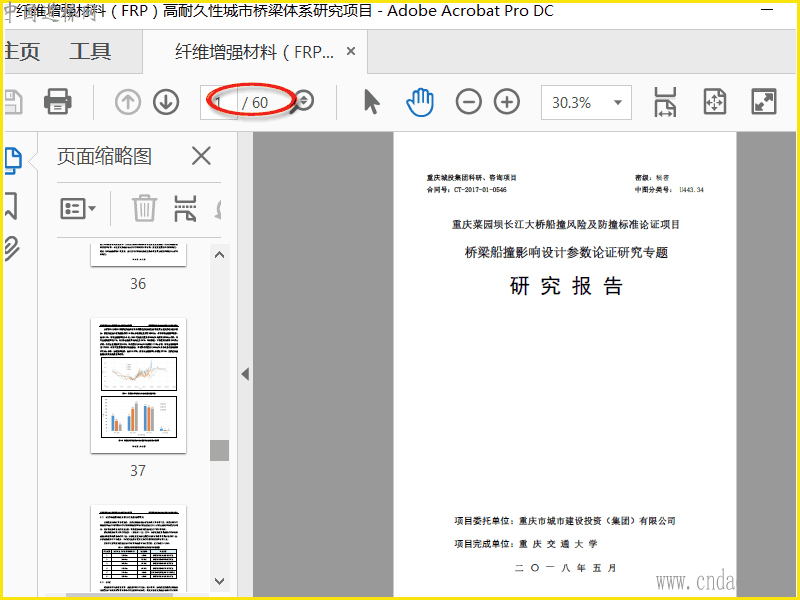Image resolution: width=800 pixels, height=600 pixels.
Task: Select the arrow Selection tool
Action: 372,102
